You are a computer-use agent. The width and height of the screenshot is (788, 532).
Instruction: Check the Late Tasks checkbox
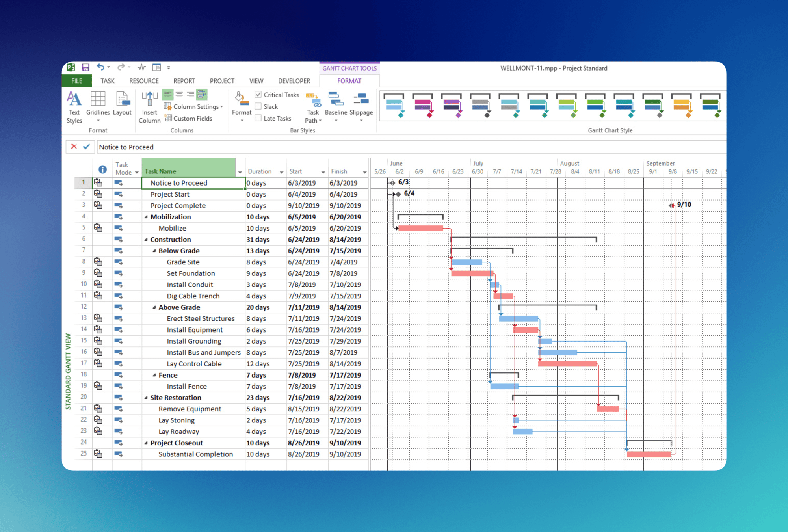click(x=258, y=118)
